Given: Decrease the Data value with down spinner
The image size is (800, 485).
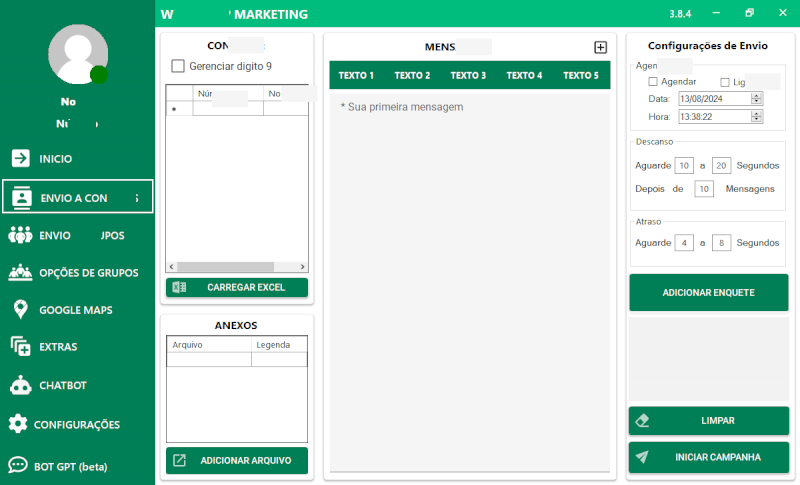Looking at the screenshot, I should (757, 101).
